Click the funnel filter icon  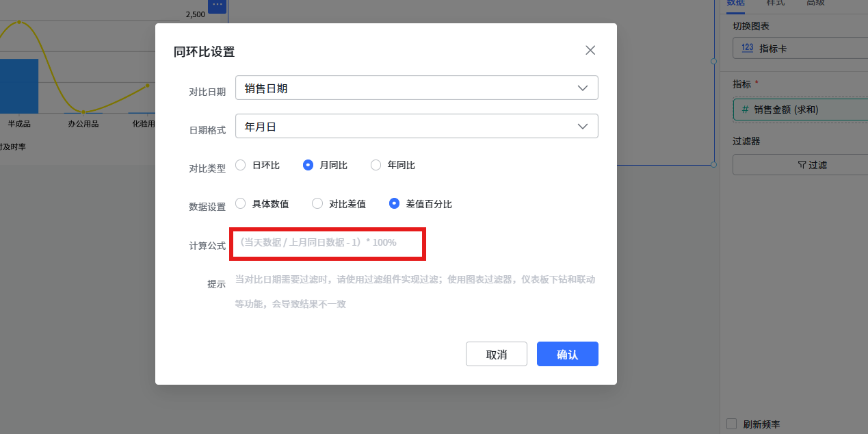point(802,165)
